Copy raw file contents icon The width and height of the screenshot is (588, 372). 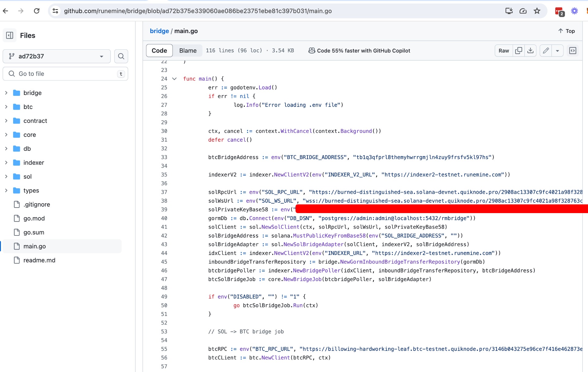point(518,51)
